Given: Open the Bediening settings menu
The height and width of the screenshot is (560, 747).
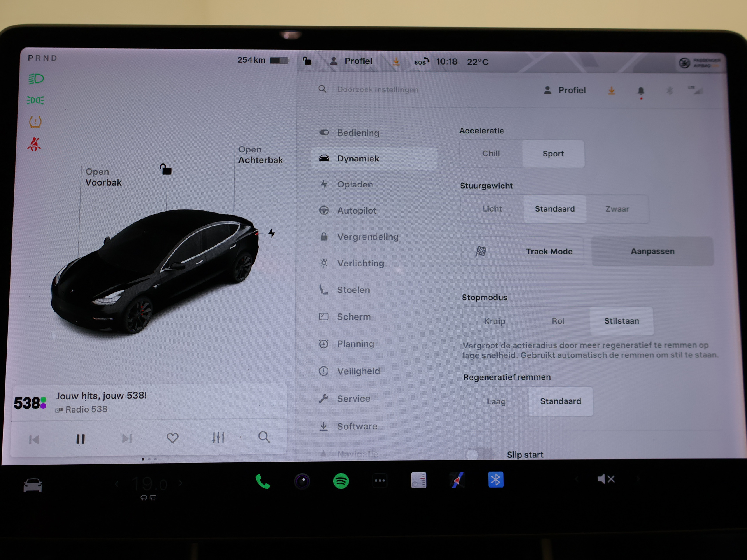Looking at the screenshot, I should [x=374, y=133].
